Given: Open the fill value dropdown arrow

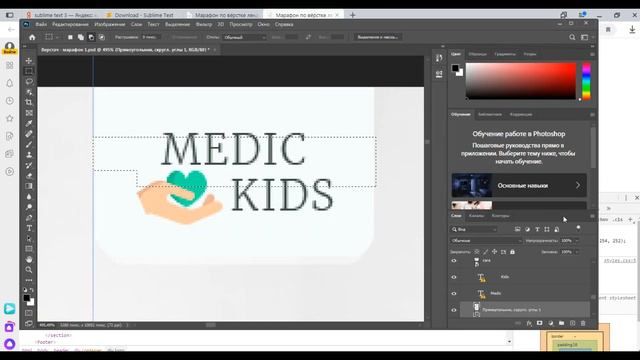Looking at the screenshot, I should pyautogui.click(x=577, y=252).
